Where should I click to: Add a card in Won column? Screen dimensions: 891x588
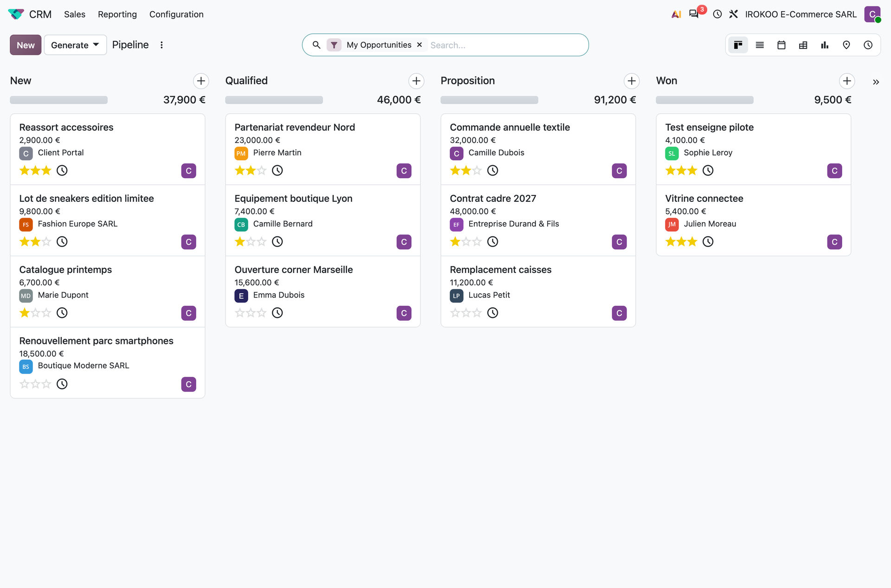point(847,81)
